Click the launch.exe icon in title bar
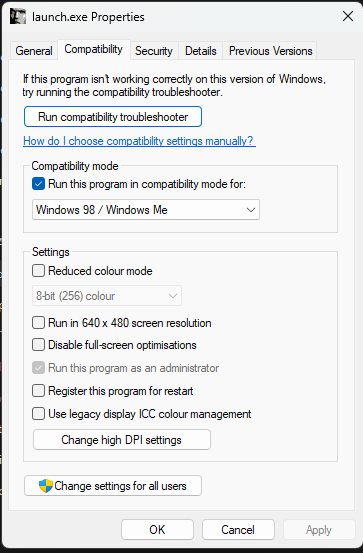 [18, 17]
